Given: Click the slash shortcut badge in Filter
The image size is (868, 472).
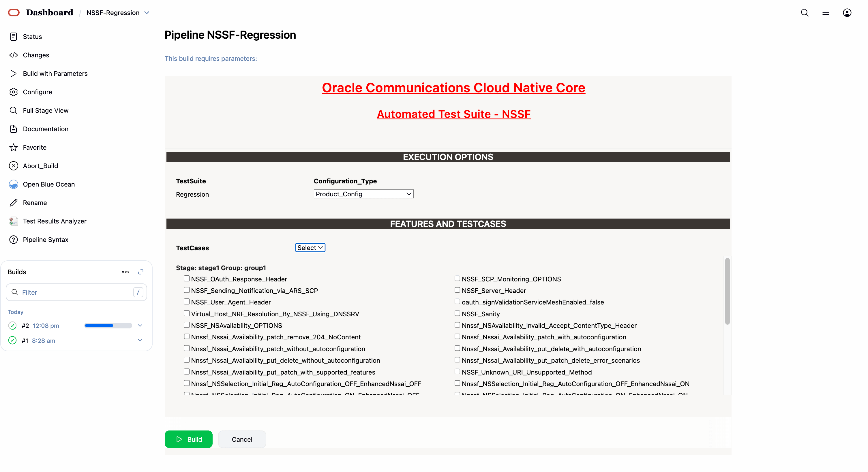Looking at the screenshot, I should 138,292.
